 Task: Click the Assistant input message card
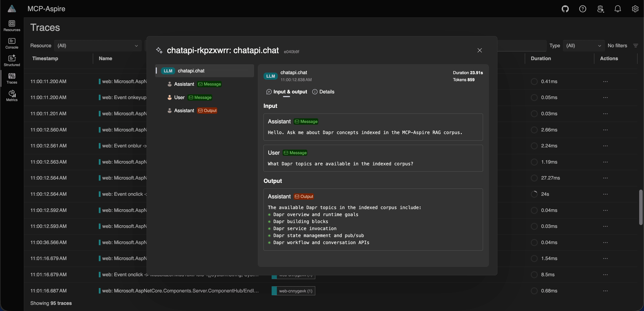pyautogui.click(x=373, y=127)
